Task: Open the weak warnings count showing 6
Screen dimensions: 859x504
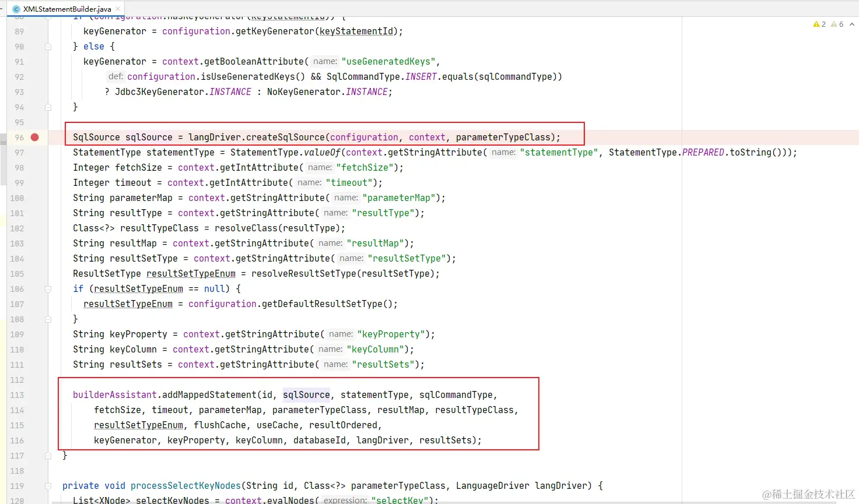Action: pyautogui.click(x=837, y=24)
